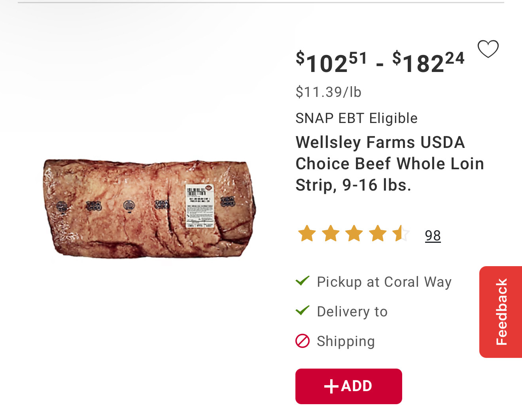Screen dimensions: 522x420
Task: Click the third gold rating star
Action: pyautogui.click(x=354, y=233)
